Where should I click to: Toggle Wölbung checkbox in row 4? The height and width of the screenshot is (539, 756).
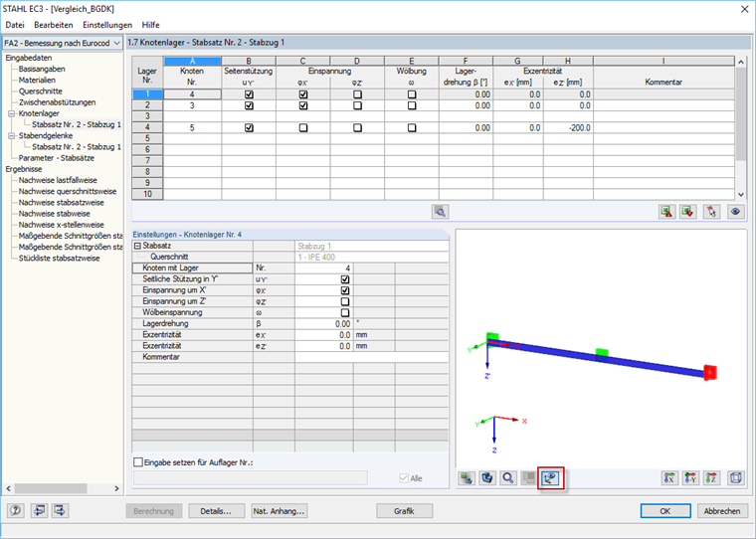coord(412,127)
